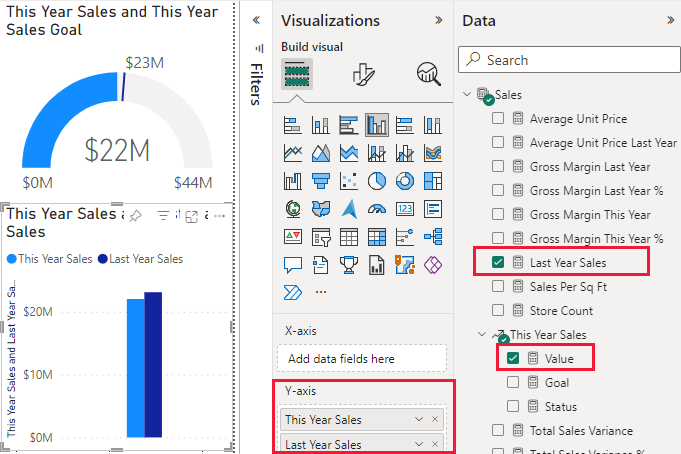Viewport: 681px width, 454px height.
Task: Select the treemap visual icon
Action: tap(433, 181)
